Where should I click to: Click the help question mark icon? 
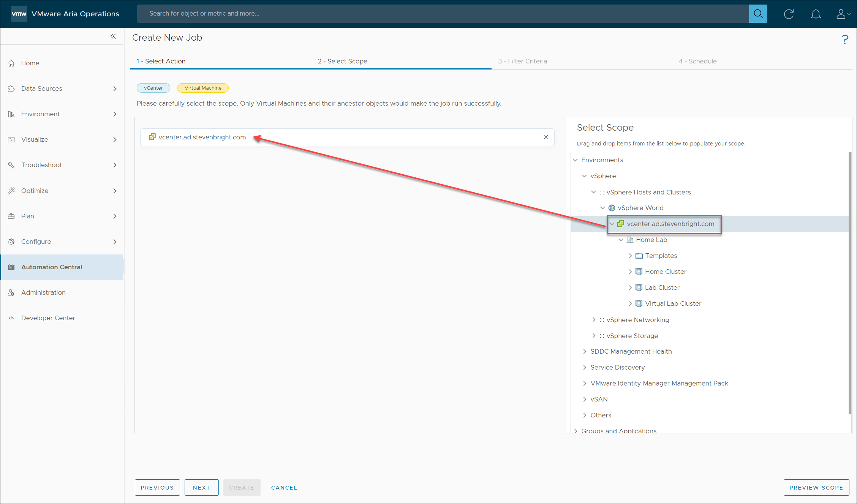(x=845, y=39)
